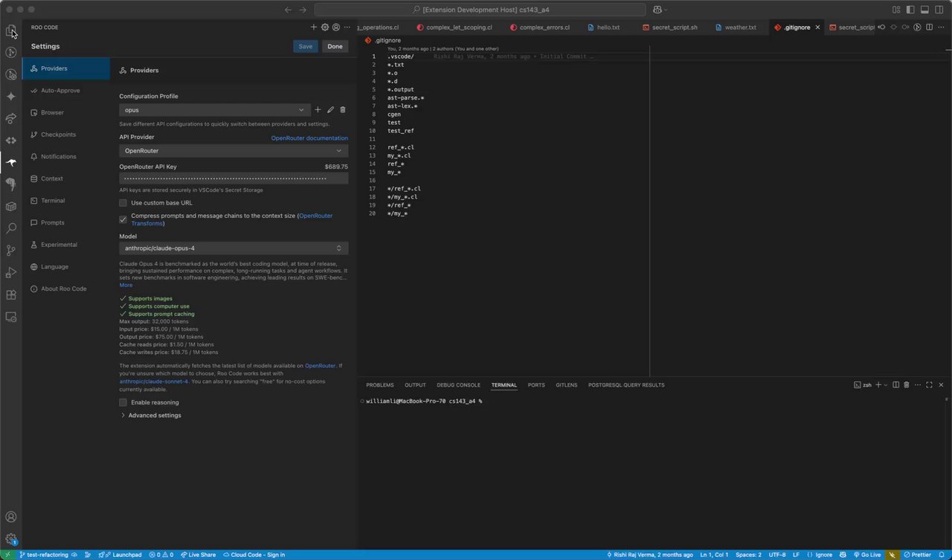The height and width of the screenshot is (560, 952).
Task: Open the API Provider OpenRouter dropdown
Action: click(x=234, y=151)
